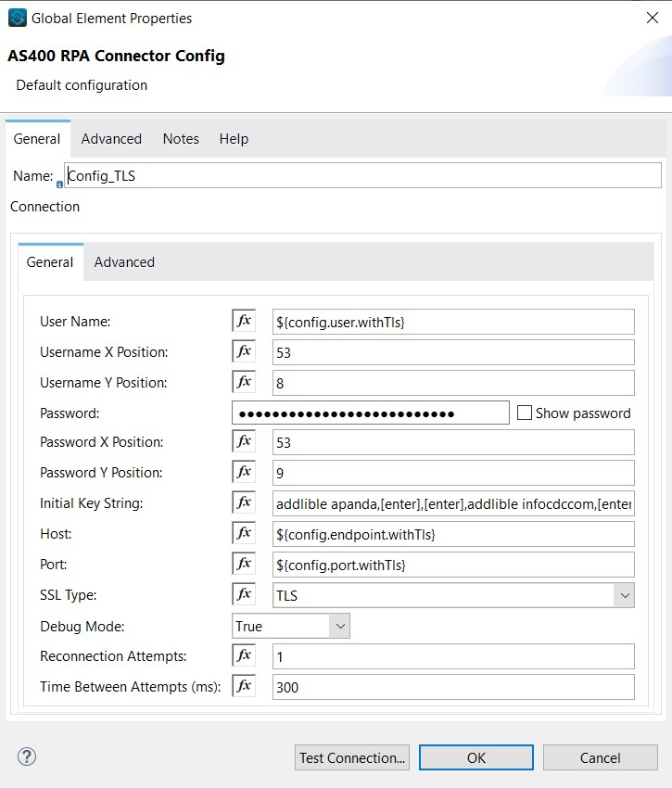The width and height of the screenshot is (672, 788).
Task: Click the Name field containing Config_TLS
Action: (363, 175)
